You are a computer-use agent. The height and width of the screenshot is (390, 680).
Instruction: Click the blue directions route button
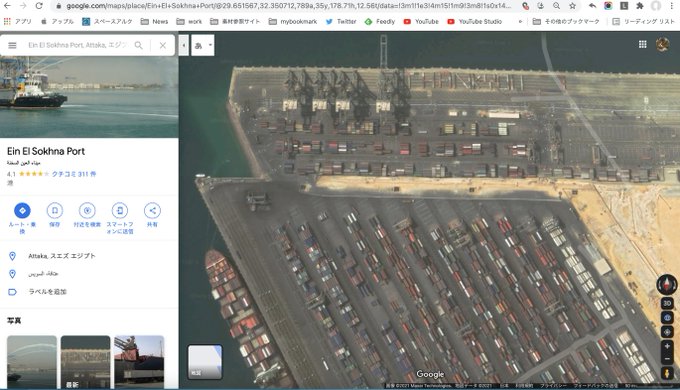click(x=22, y=211)
